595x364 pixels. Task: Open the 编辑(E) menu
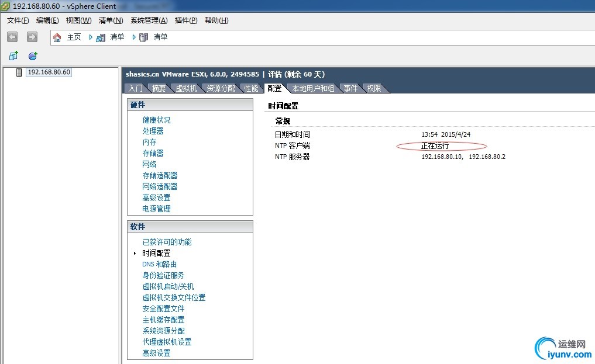click(47, 20)
